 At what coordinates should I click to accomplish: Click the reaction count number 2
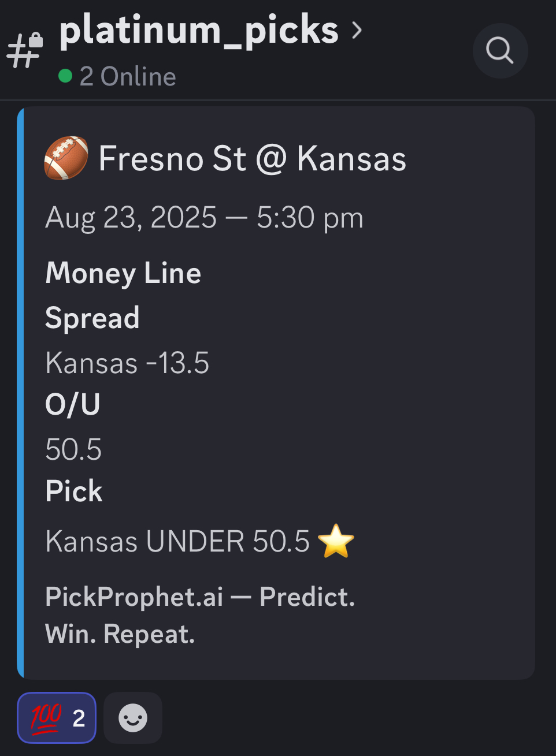click(x=79, y=718)
